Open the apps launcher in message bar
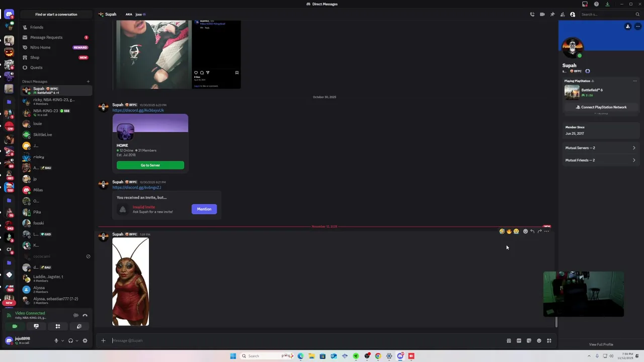The height and width of the screenshot is (362, 644). click(549, 340)
